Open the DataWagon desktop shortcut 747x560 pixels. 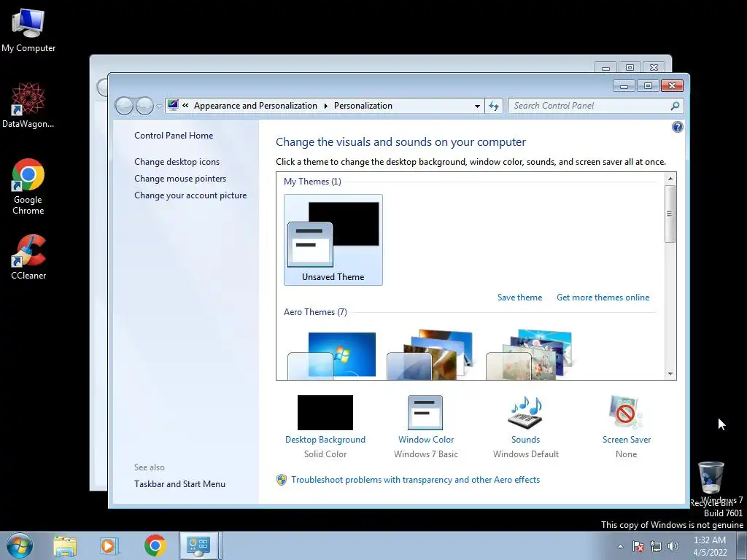point(28,105)
